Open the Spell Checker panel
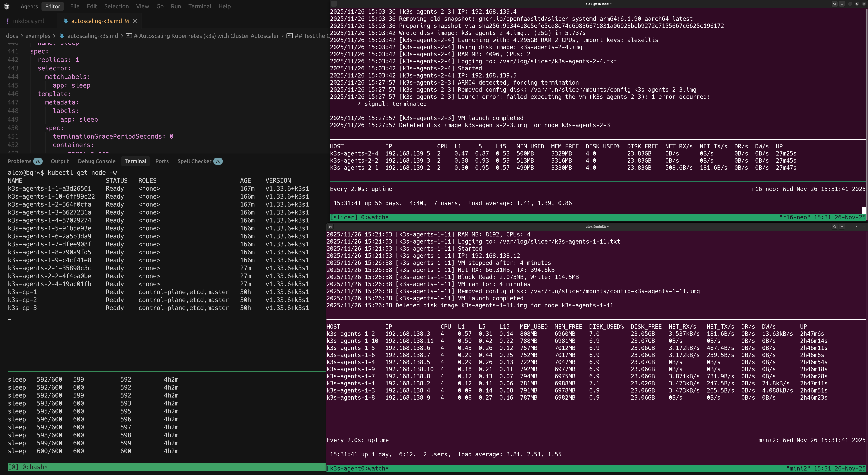 point(194,161)
